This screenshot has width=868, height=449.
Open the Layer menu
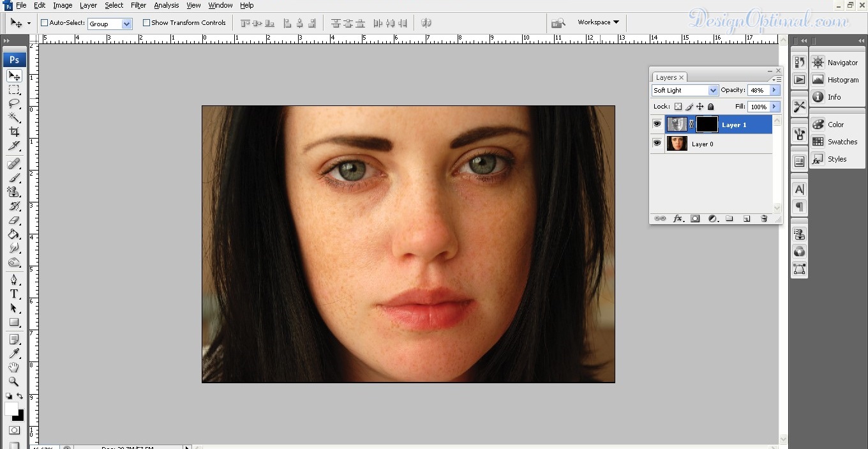tap(88, 5)
